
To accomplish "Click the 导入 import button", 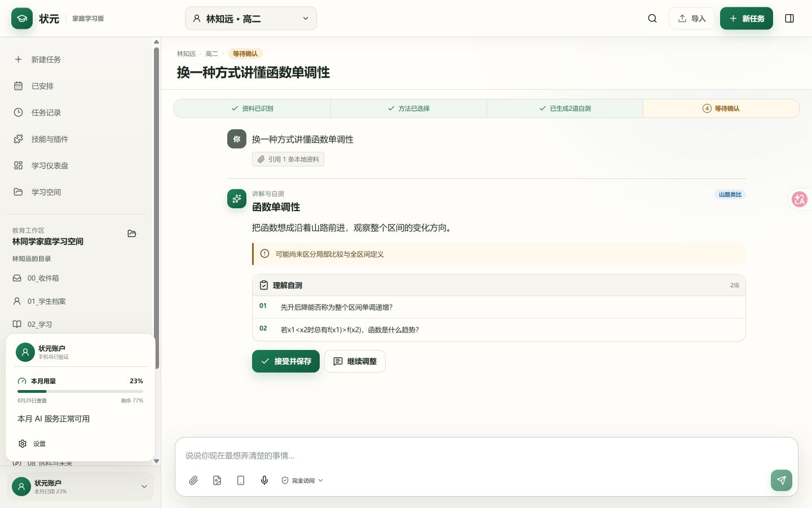I will click(x=692, y=19).
